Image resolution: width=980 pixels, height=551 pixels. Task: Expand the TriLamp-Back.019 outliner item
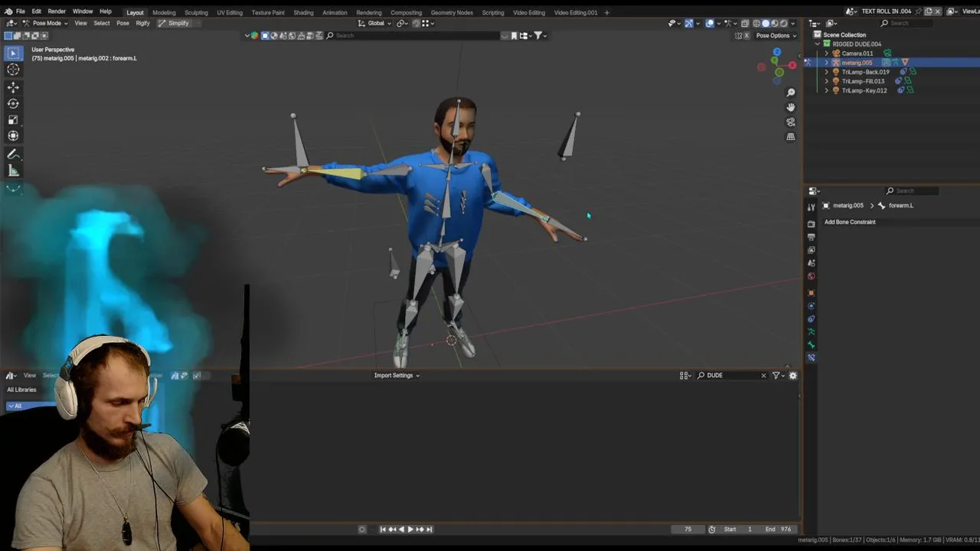pos(826,72)
